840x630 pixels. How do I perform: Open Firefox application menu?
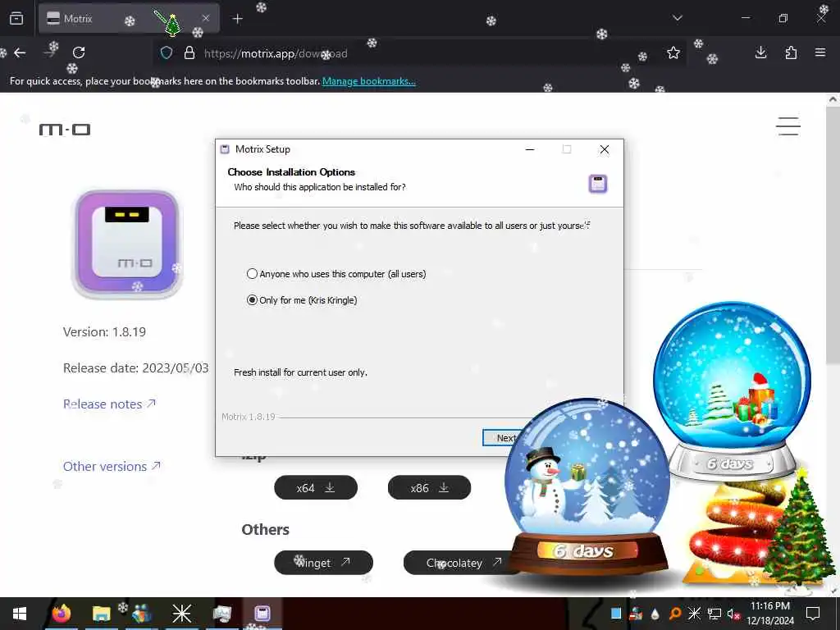820,52
